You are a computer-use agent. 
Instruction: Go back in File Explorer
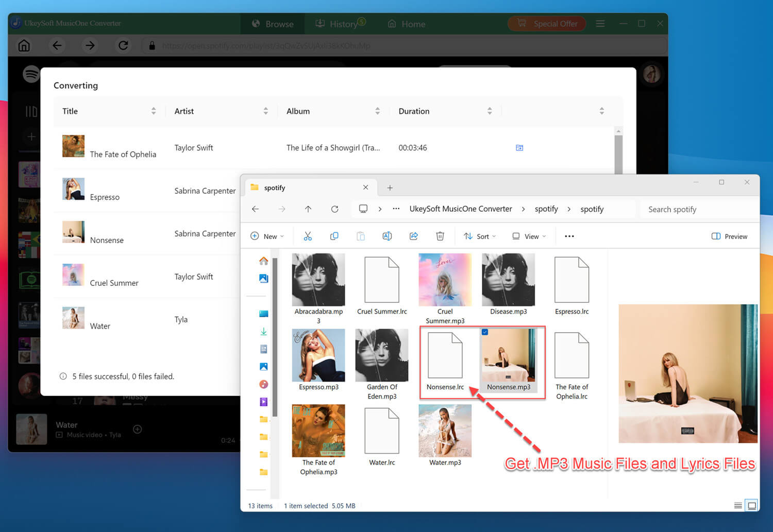(x=256, y=209)
